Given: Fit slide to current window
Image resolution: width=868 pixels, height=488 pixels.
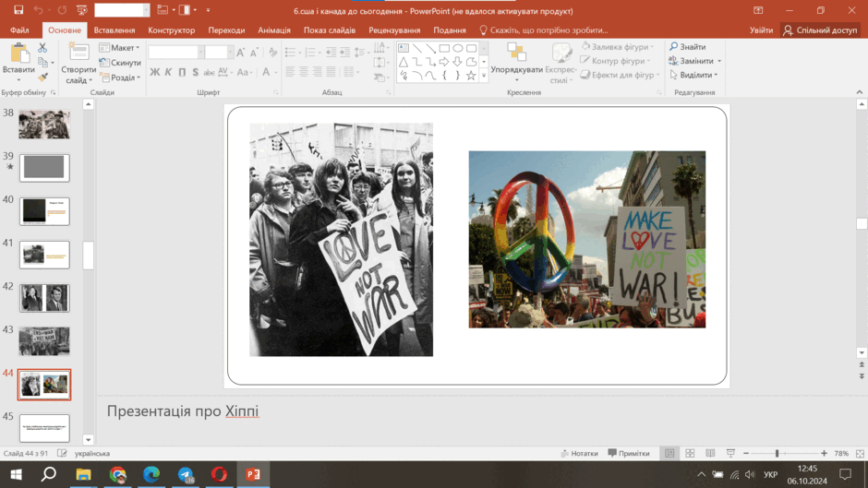Looking at the screenshot, I should (x=860, y=453).
